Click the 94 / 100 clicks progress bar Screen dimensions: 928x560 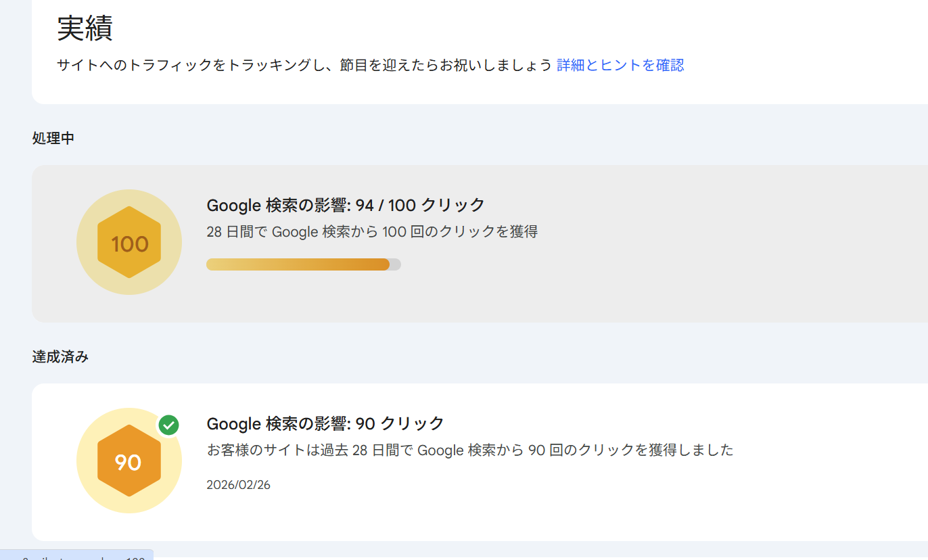[x=298, y=264]
